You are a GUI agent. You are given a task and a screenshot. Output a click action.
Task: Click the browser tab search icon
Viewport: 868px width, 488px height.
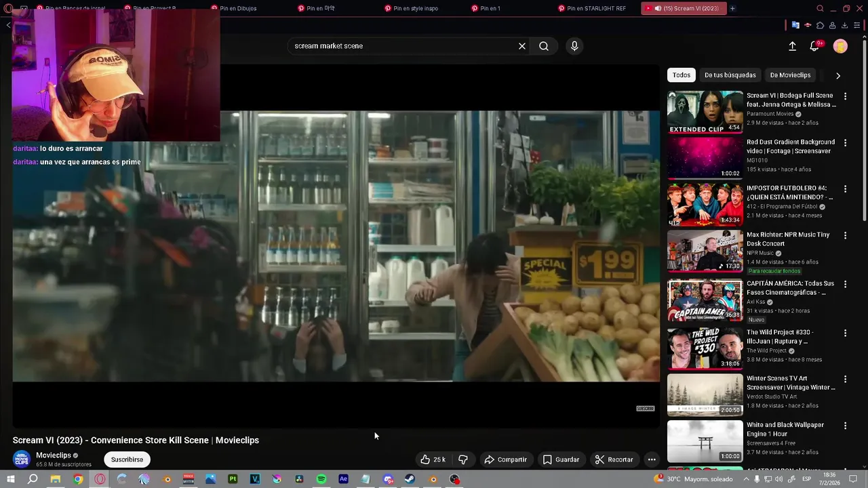coord(820,8)
